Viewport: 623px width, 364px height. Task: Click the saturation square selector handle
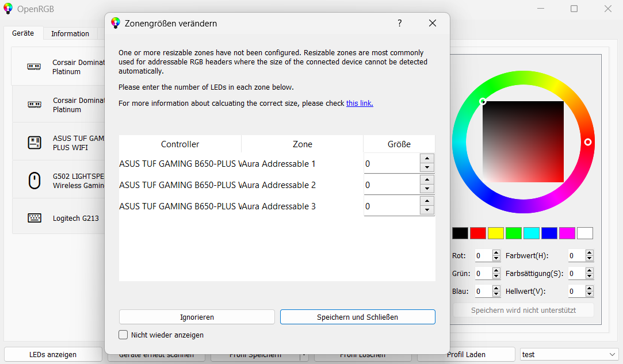(483, 101)
